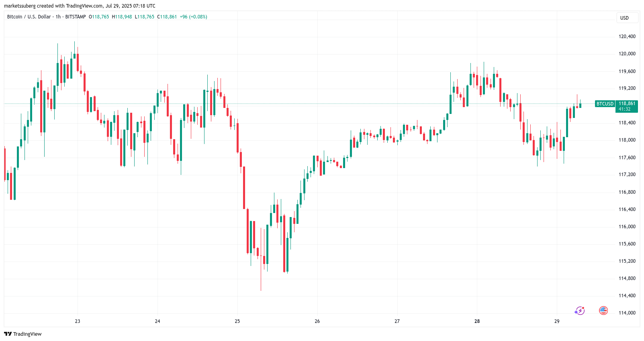Click the close price value C118,861
The height and width of the screenshot is (341, 644).
tap(167, 17)
